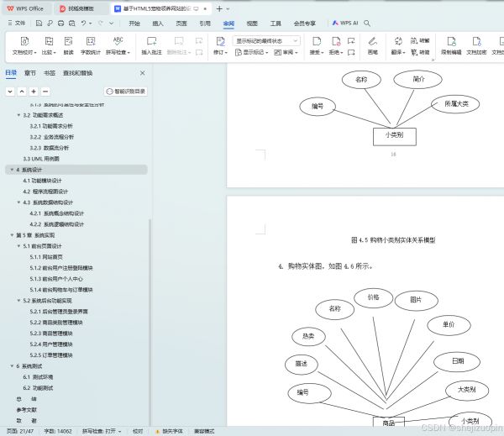Click 缺失字体 warning in status bar

point(170,431)
